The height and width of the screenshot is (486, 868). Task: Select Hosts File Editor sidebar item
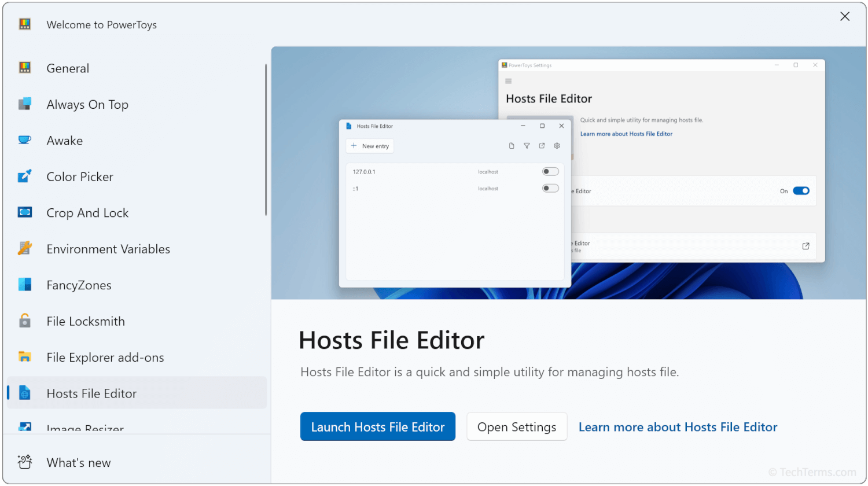pos(137,393)
